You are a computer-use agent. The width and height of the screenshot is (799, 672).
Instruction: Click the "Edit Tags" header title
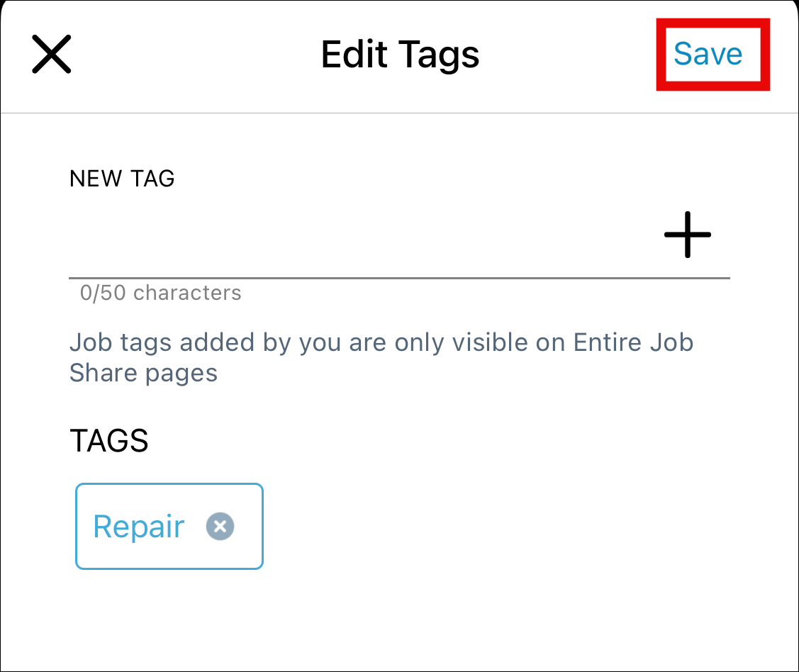coord(400,55)
